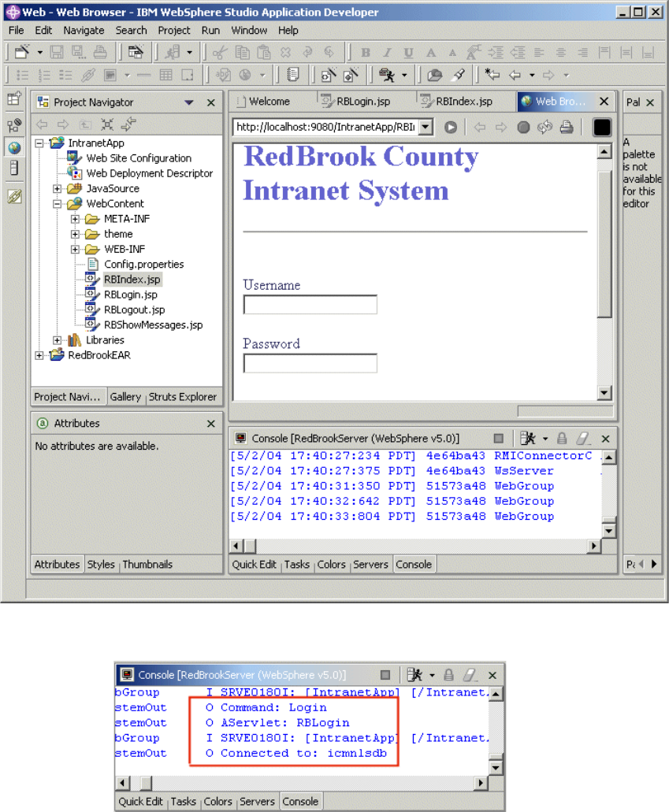Expand the Libraries node in Project Navigator
The width and height of the screenshot is (669, 812).
point(55,340)
